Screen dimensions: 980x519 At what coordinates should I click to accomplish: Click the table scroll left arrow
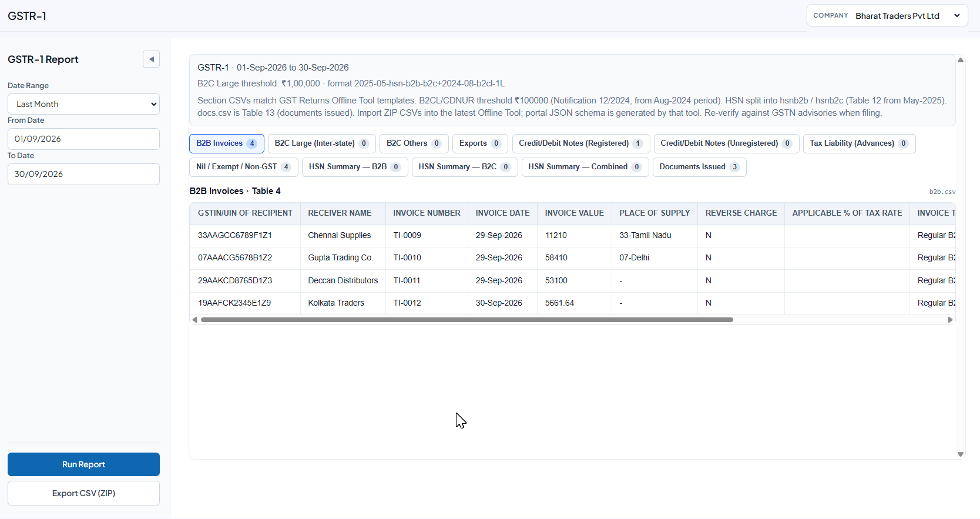tap(194, 320)
